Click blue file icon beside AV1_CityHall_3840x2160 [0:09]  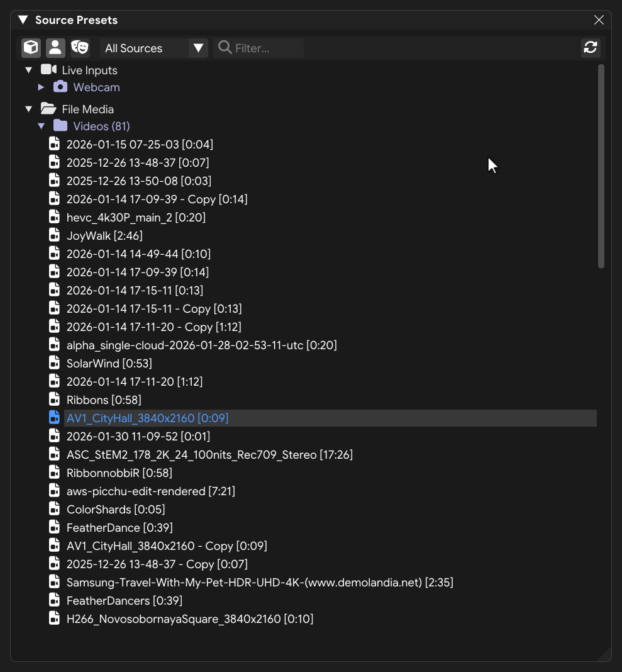(x=55, y=417)
